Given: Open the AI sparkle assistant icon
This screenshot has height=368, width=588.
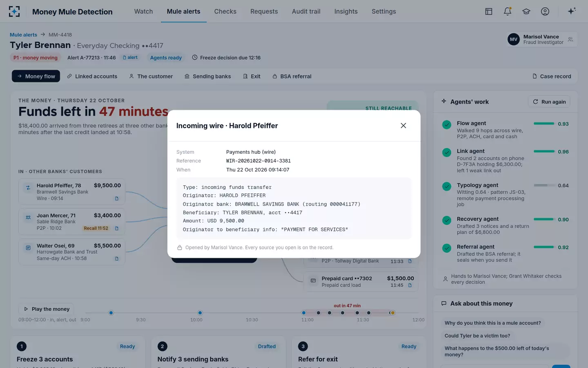Looking at the screenshot, I should pyautogui.click(x=572, y=11).
